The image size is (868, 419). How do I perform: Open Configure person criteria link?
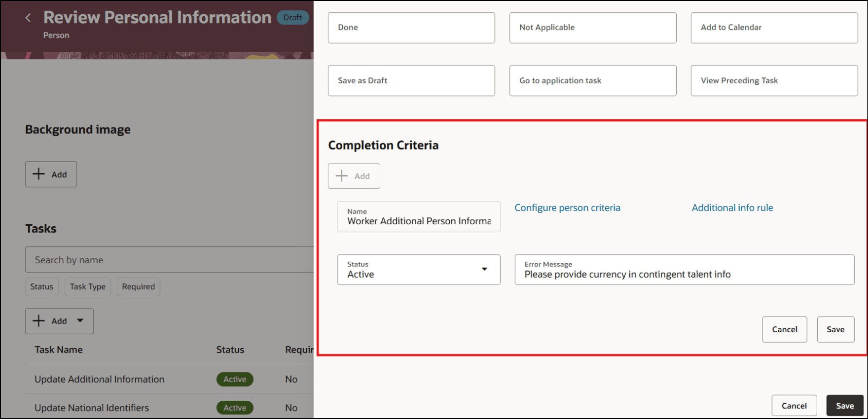[567, 208]
